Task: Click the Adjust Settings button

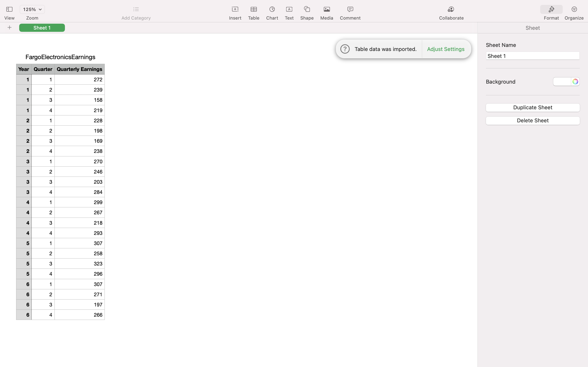Action: pyautogui.click(x=446, y=49)
